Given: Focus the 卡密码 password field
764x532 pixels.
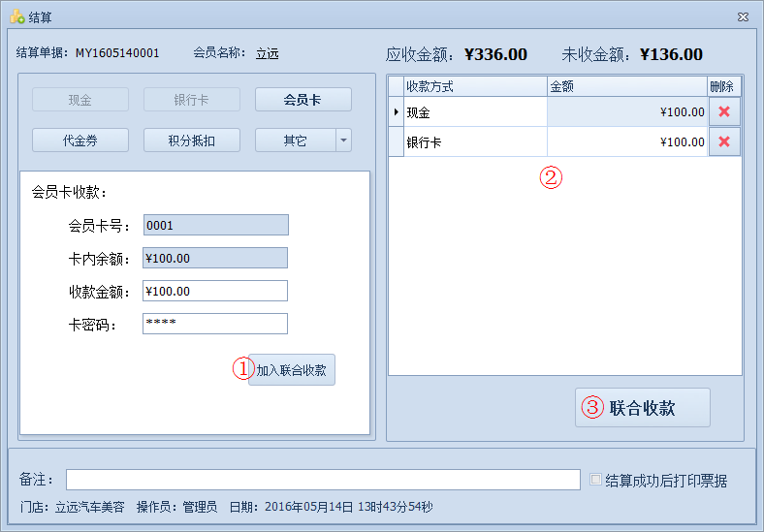Looking at the screenshot, I should pyautogui.click(x=214, y=324).
